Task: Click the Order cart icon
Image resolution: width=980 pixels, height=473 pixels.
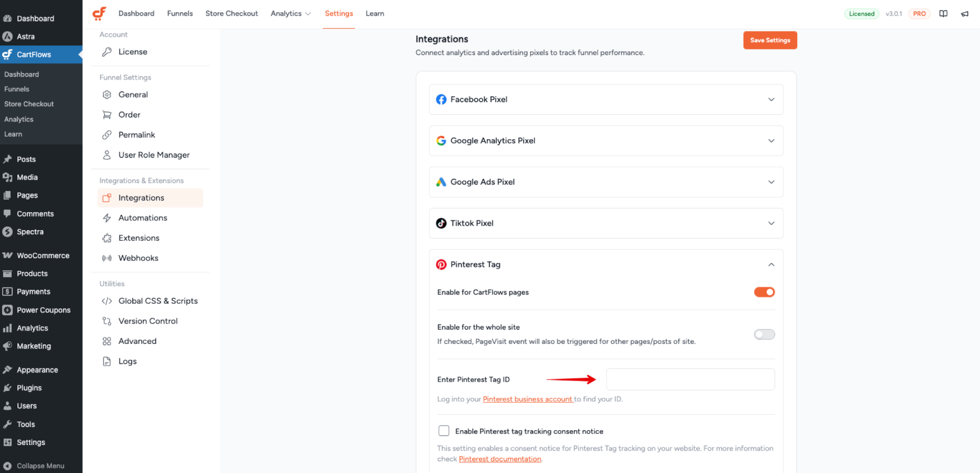Action: click(107, 115)
